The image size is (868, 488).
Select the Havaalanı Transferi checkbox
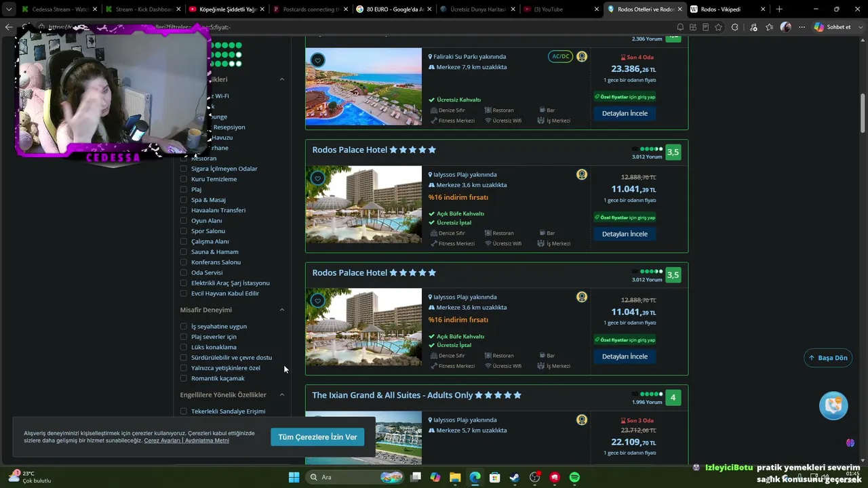(x=184, y=210)
